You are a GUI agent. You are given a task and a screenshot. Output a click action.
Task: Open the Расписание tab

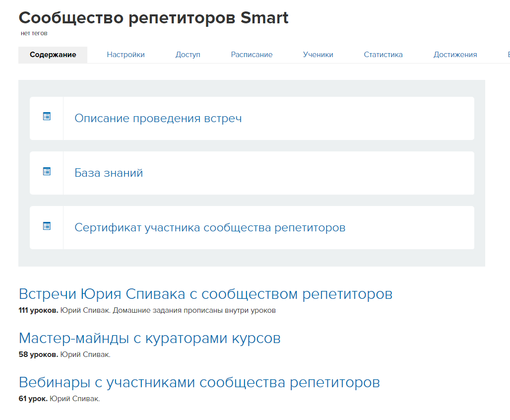pyautogui.click(x=252, y=55)
